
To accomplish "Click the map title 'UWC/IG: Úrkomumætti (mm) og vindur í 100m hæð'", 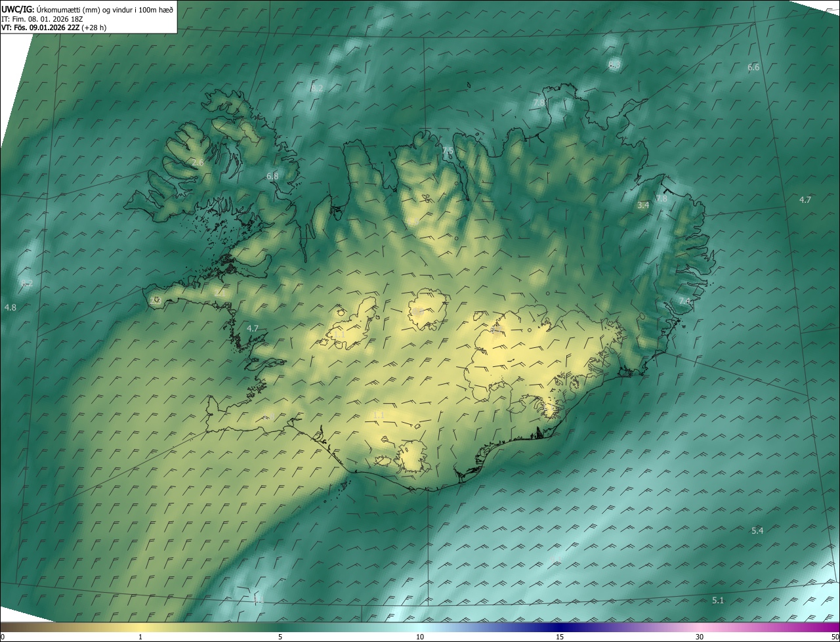I will click(x=87, y=9).
